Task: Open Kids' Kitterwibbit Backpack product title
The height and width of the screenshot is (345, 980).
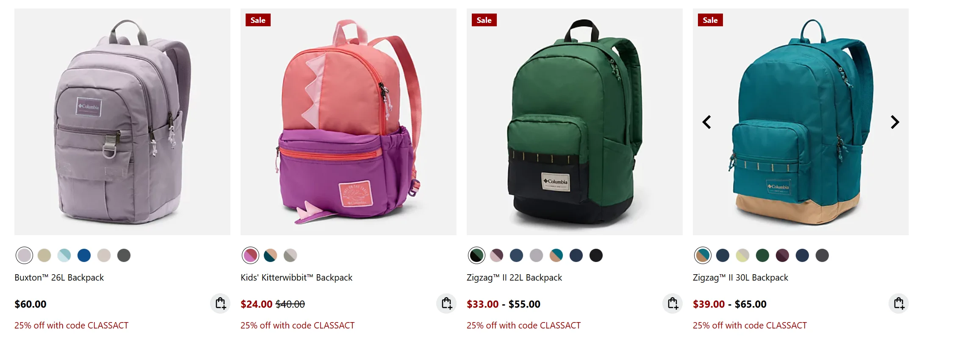Action: click(296, 278)
